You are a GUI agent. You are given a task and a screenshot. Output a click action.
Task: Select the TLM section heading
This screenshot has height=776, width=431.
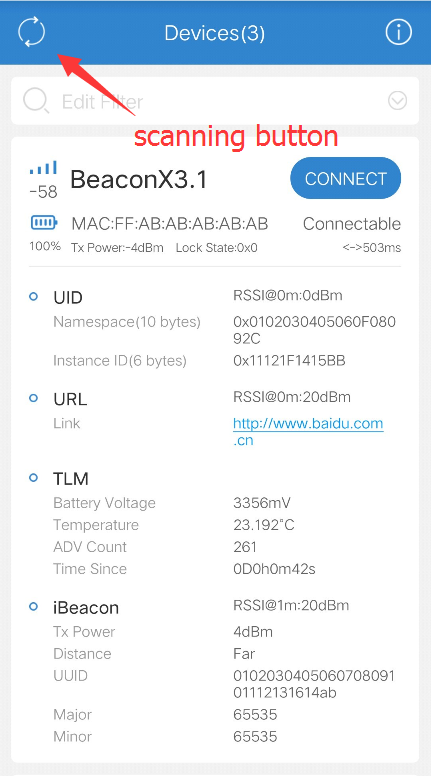pos(71,479)
